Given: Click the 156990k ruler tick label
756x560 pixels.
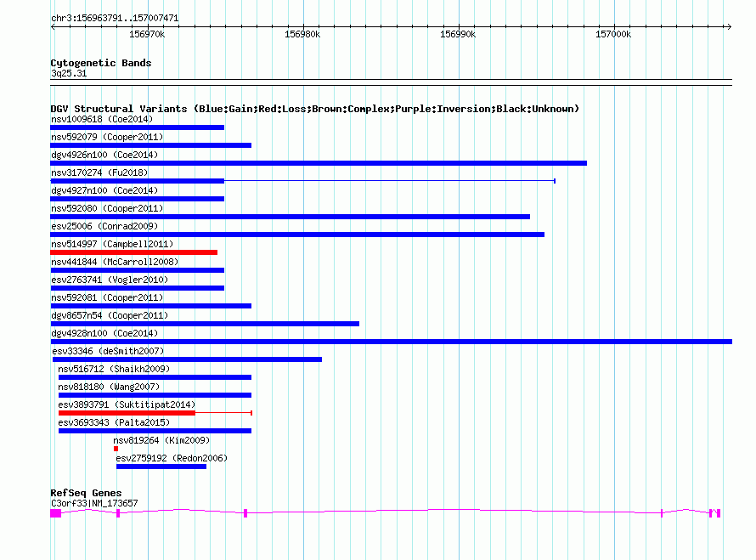Looking at the screenshot, I should [458, 34].
